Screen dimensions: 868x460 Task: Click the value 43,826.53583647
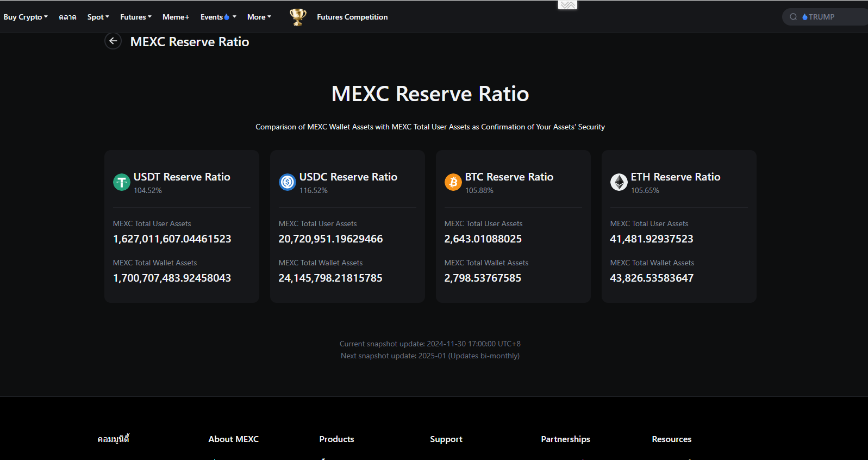click(x=652, y=278)
